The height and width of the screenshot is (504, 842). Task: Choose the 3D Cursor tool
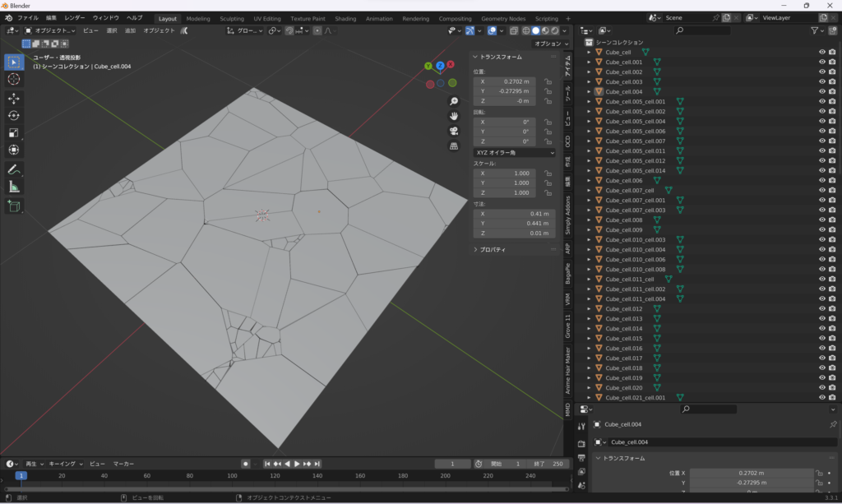click(x=14, y=79)
